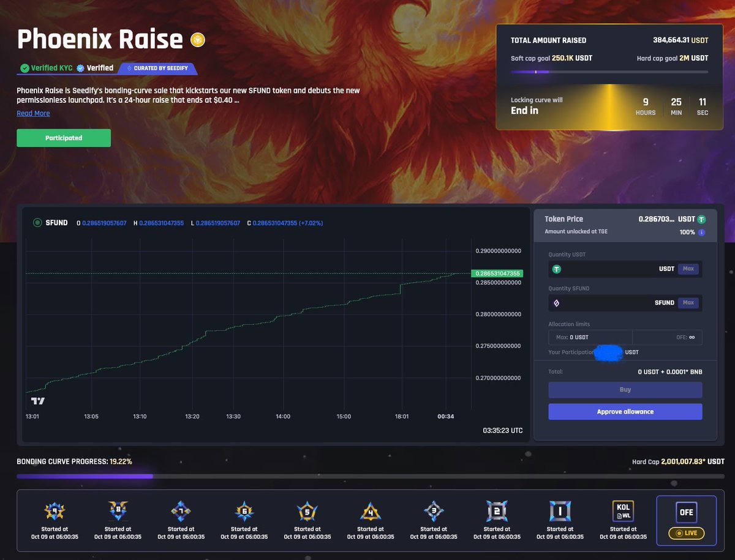Click the BNB chain coin icon beside title
Screen dimensions: 735x560
pos(198,40)
